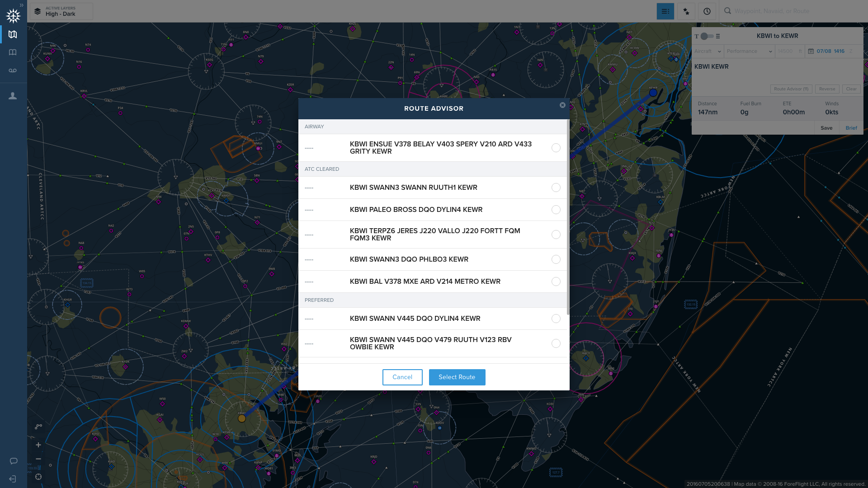Switch to the Brief tab

[851, 128]
